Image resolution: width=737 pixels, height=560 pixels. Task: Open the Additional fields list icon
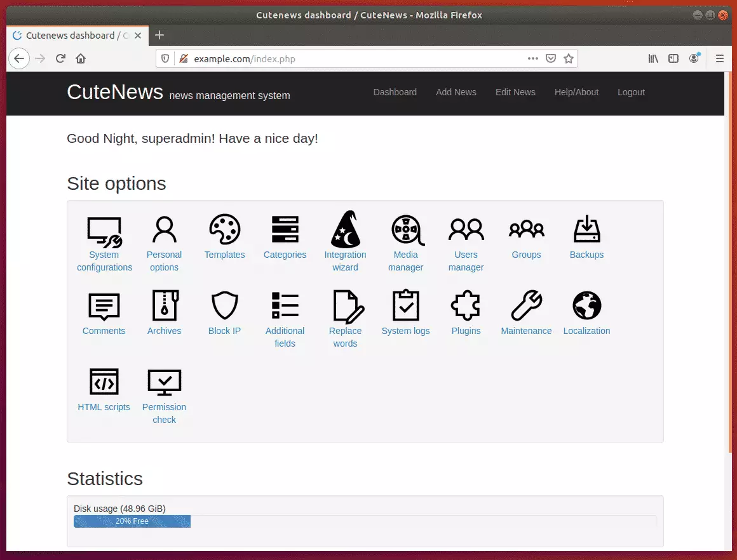click(x=285, y=305)
